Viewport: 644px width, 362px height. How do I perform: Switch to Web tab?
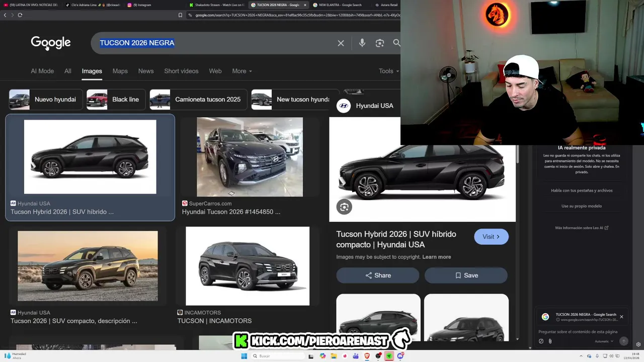(x=215, y=71)
